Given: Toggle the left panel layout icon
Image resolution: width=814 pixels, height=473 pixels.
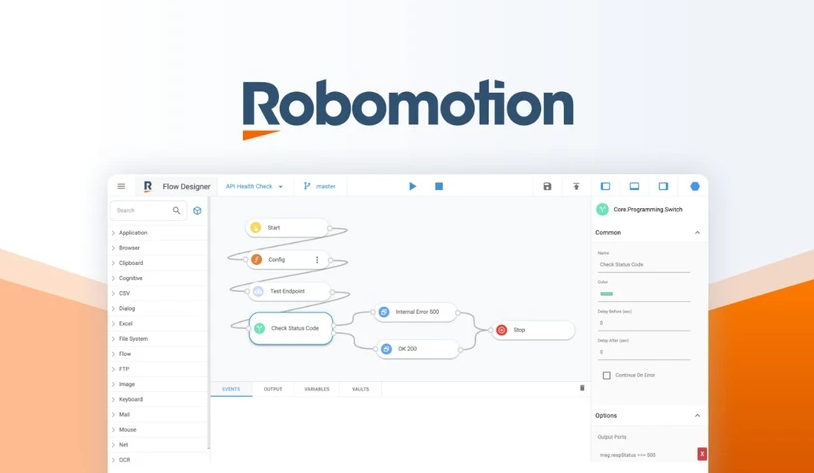Looking at the screenshot, I should [x=605, y=186].
